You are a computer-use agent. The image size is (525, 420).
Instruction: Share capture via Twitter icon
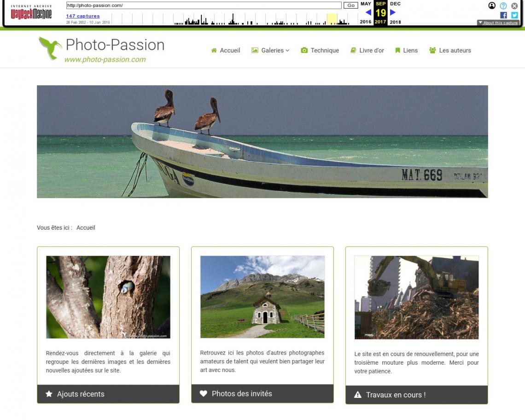pos(514,15)
